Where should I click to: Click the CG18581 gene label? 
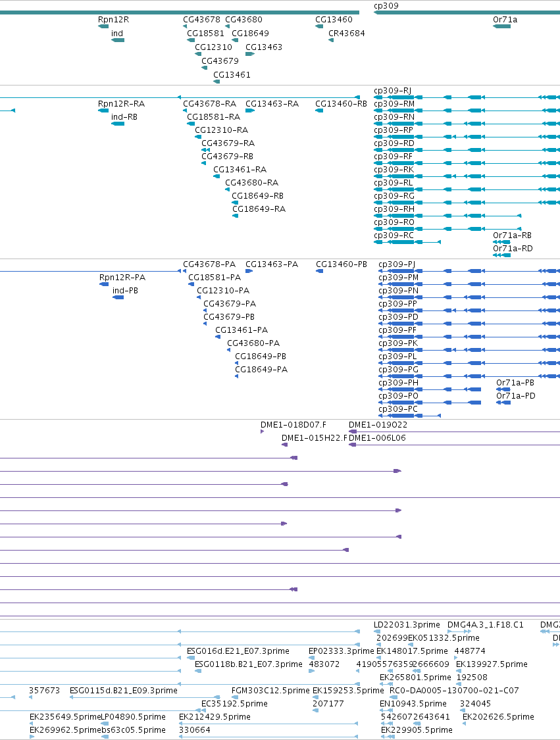coord(205,34)
